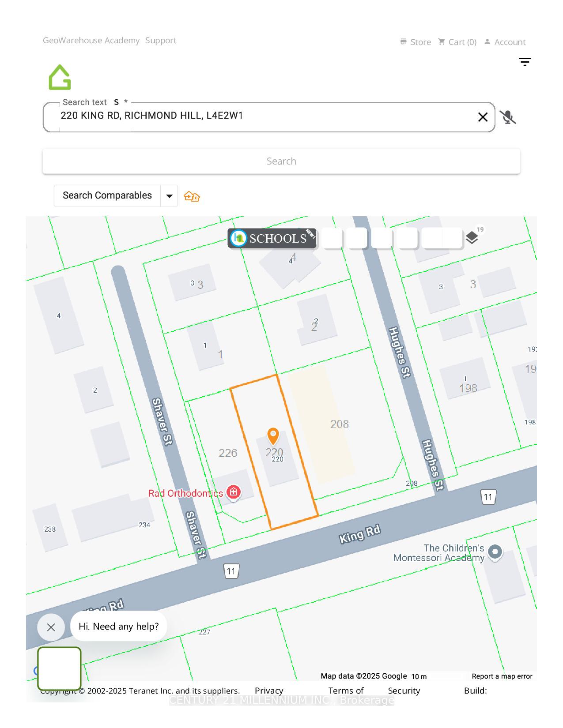Click in the search text field
Image resolution: width=563 pixels, height=728 pixels.
coord(265,116)
